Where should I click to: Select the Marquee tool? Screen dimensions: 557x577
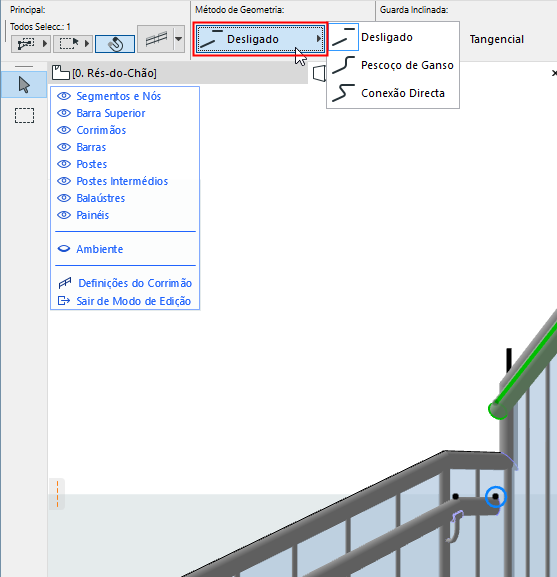(24, 116)
